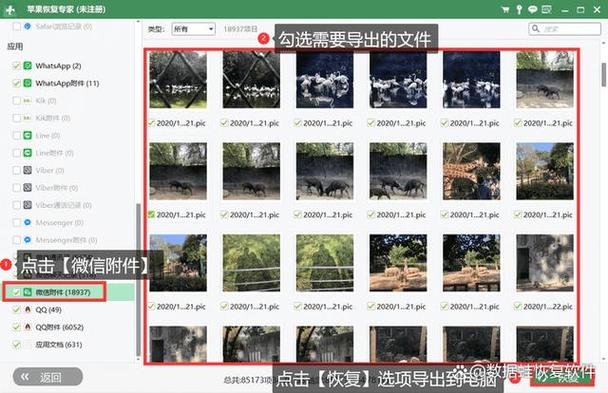Screen dimensions: 608x393
Task: Click the photo grid vertical scrollbar thumb
Action: coord(604,74)
